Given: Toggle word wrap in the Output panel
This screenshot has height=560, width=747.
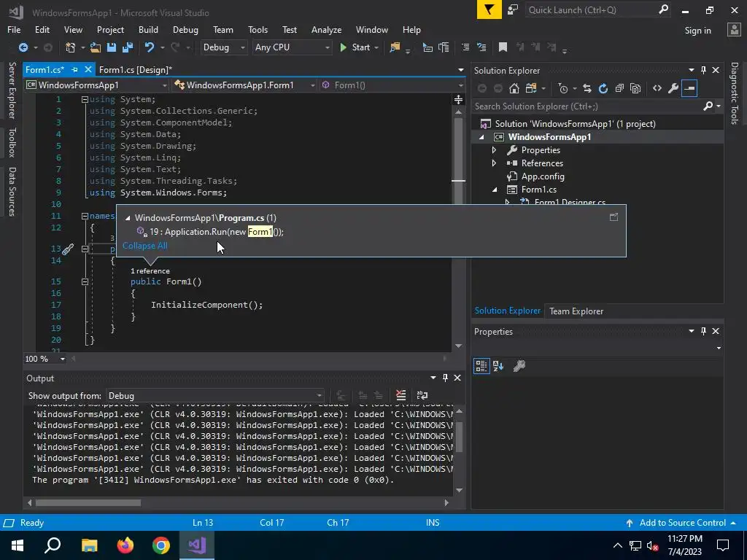Looking at the screenshot, I should tap(422, 395).
